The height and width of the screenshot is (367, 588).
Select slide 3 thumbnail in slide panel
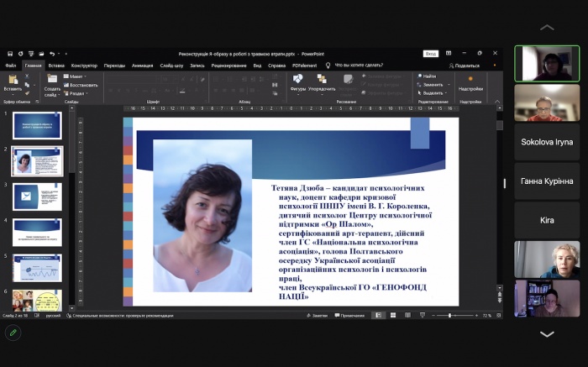37,196
